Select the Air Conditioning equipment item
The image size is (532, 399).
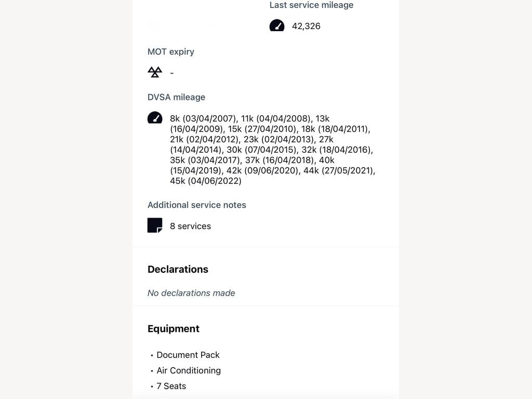tap(189, 370)
